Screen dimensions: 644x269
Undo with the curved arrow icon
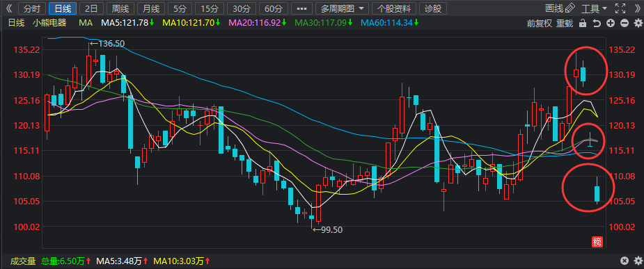(x=597, y=24)
